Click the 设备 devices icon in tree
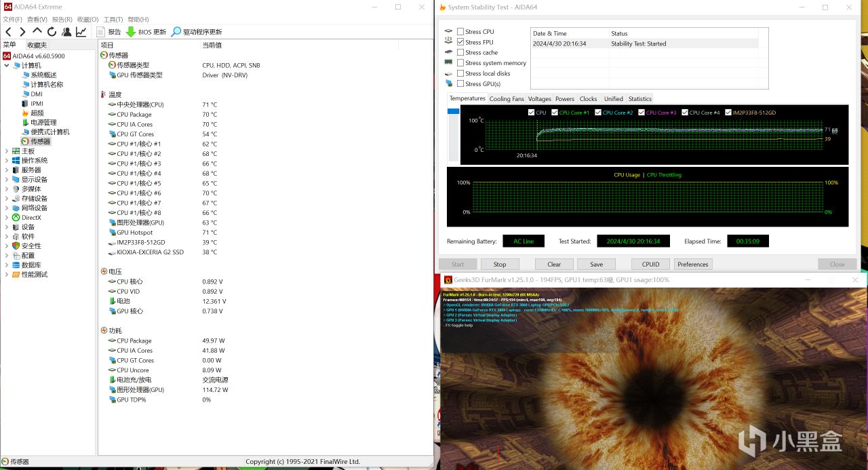 16,227
